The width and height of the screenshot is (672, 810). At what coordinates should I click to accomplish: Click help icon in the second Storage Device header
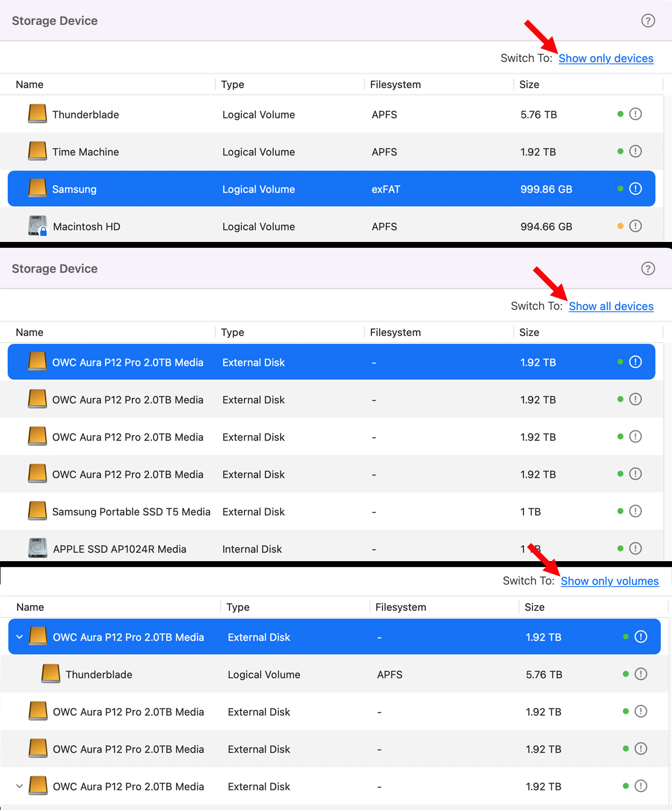pyautogui.click(x=648, y=268)
